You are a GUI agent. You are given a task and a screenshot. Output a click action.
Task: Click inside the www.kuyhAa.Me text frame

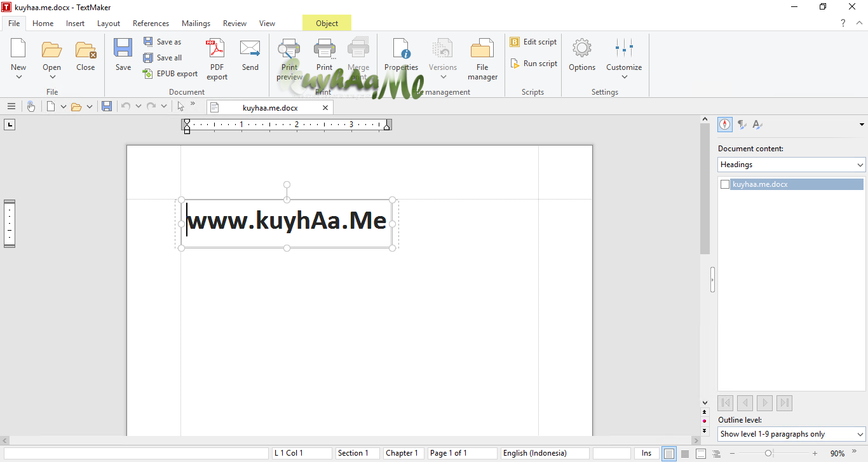pos(287,223)
